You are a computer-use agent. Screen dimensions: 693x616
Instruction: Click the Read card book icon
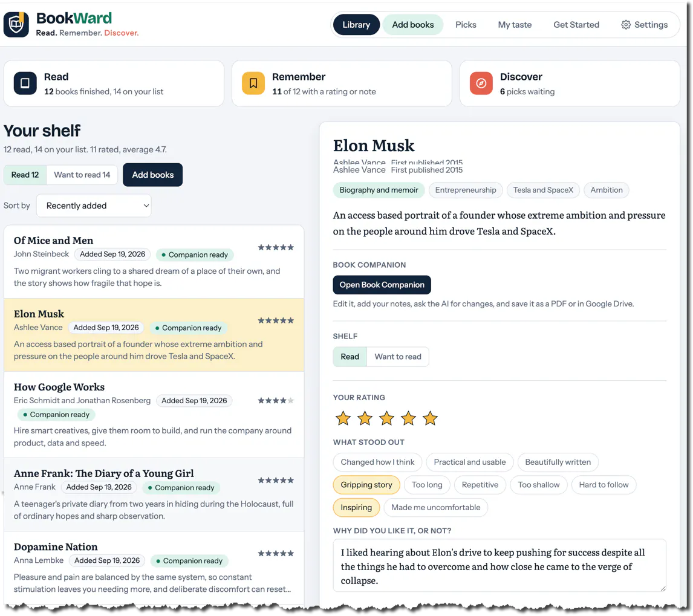pos(25,83)
